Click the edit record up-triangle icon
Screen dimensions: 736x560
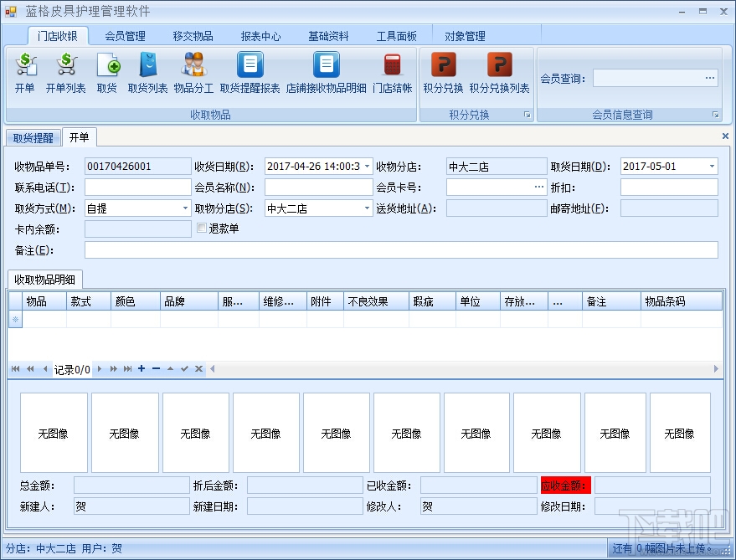pyautogui.click(x=170, y=369)
